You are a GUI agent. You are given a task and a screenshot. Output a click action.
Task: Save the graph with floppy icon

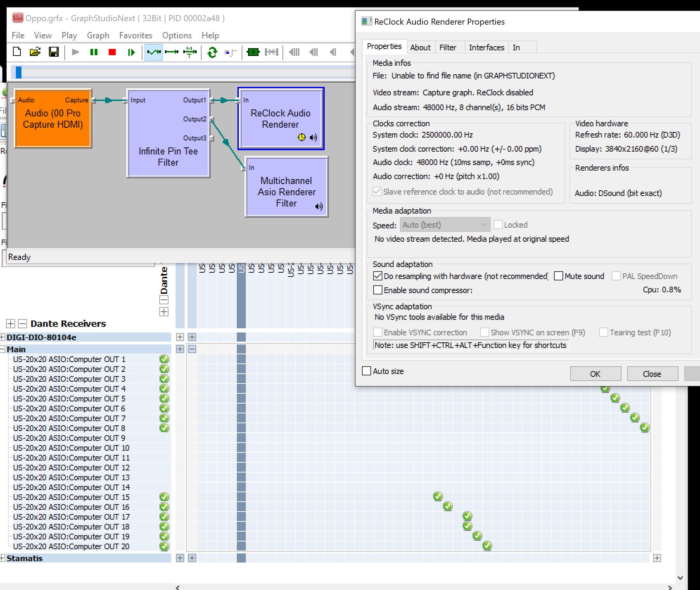coord(53,52)
